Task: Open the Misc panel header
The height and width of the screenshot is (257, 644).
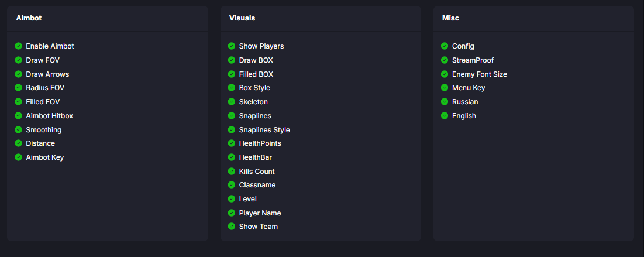Action: click(451, 18)
